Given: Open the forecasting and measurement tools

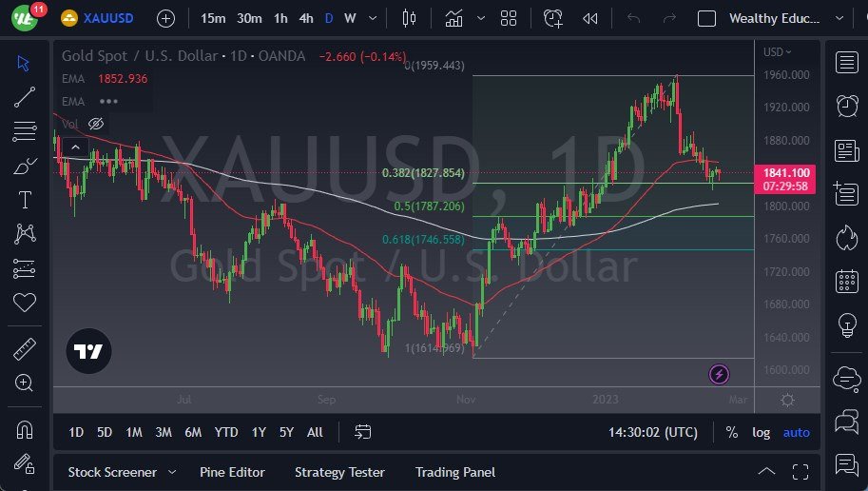Looking at the screenshot, I should click(25, 268).
